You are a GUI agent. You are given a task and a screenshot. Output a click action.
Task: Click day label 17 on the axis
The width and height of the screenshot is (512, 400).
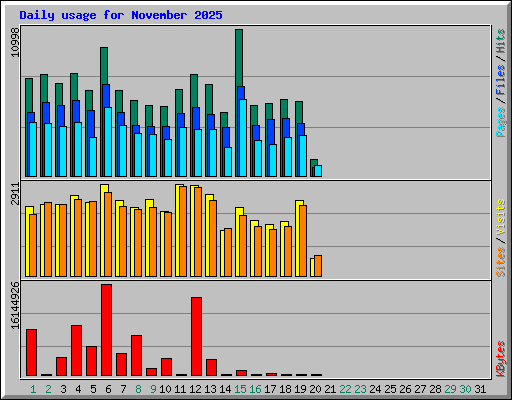point(270,389)
